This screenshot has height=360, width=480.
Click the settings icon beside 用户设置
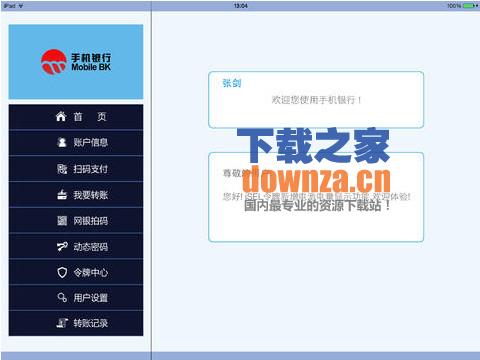tap(62, 297)
